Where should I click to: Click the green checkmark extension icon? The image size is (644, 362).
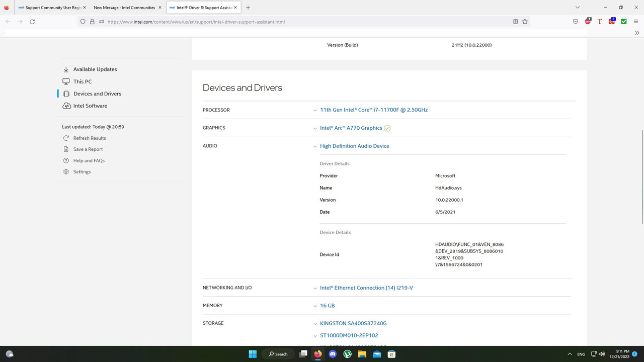(x=624, y=22)
